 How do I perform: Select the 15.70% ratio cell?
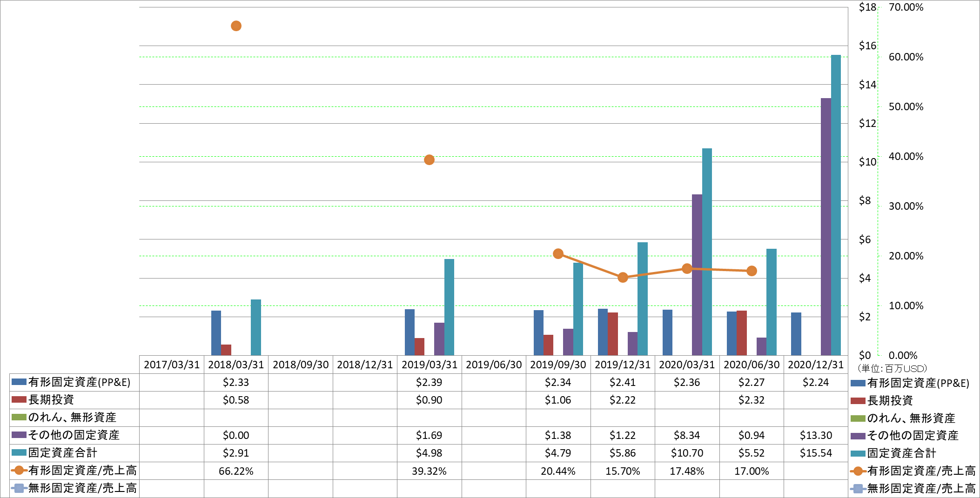[623, 471]
